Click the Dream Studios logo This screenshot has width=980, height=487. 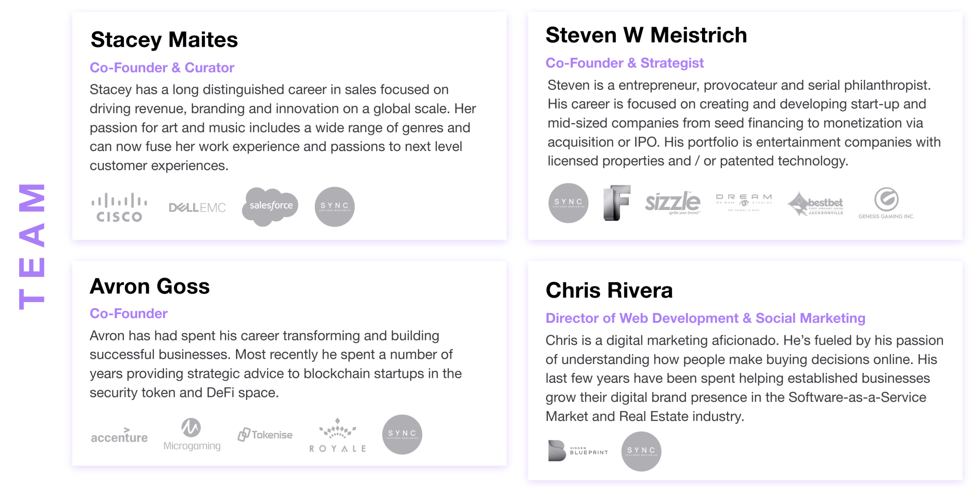click(744, 202)
